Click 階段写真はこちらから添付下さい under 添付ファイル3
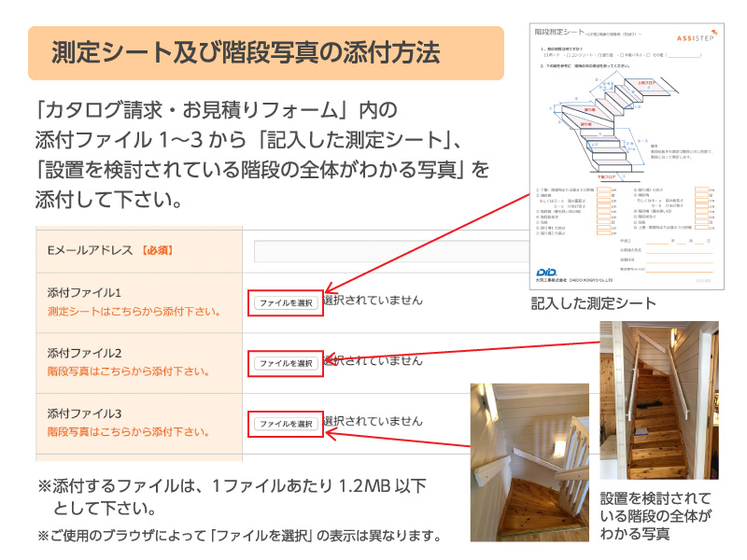 pyautogui.click(x=128, y=432)
